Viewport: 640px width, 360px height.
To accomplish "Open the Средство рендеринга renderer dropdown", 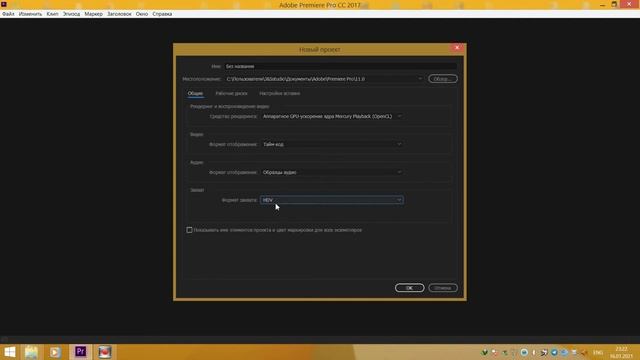I will coord(331,116).
